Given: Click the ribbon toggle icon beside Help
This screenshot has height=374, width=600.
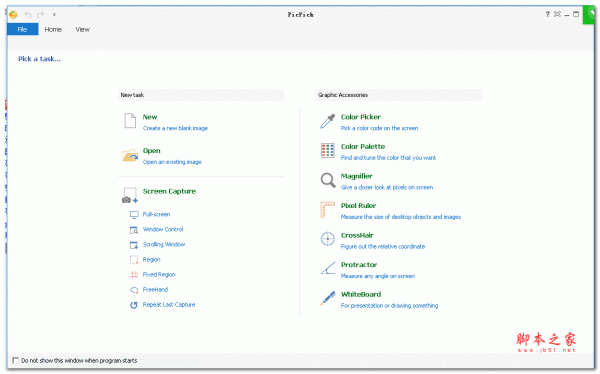Looking at the screenshot, I should pyautogui.click(x=558, y=14).
